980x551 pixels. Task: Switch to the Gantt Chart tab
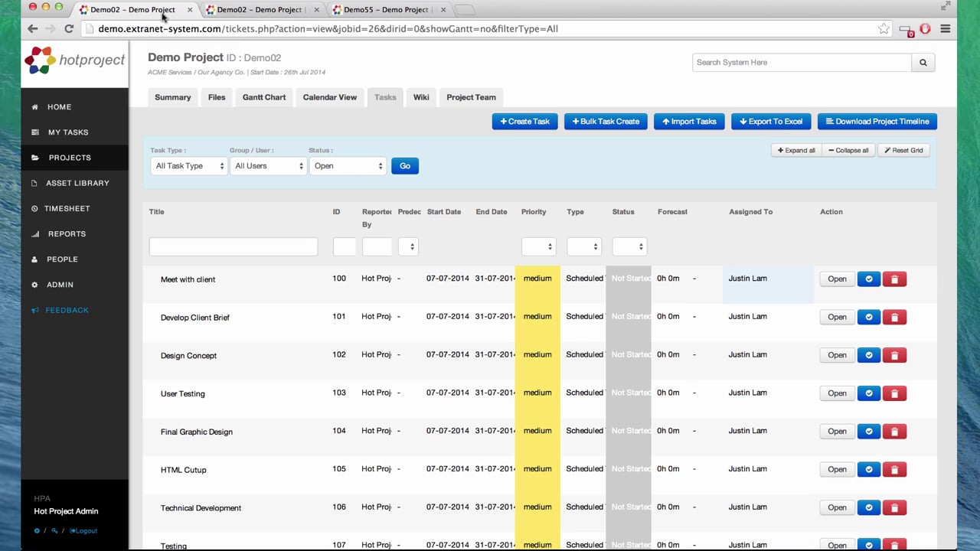(264, 97)
